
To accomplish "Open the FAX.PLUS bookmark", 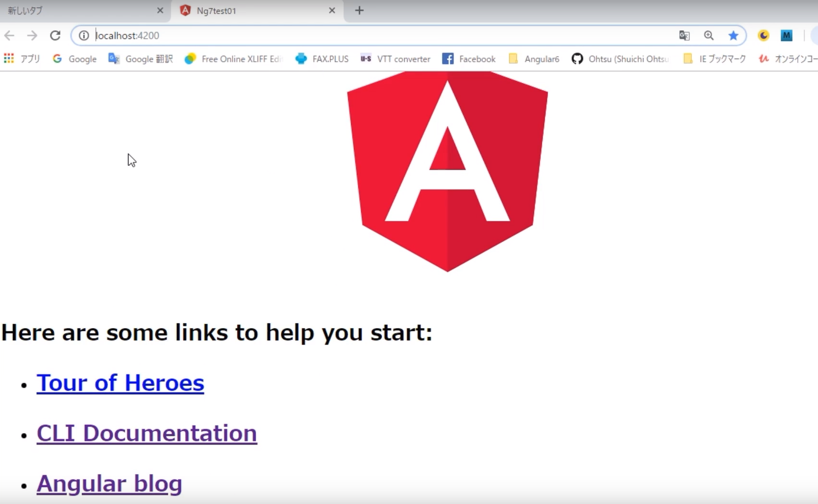I will (322, 59).
